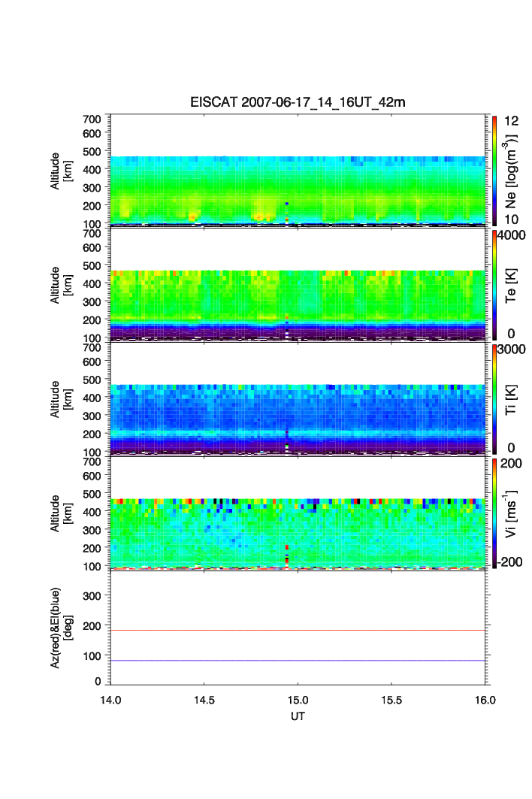Click the Ti ion temperature colorbar
The width and height of the screenshot is (532, 799).
pyautogui.click(x=494, y=398)
